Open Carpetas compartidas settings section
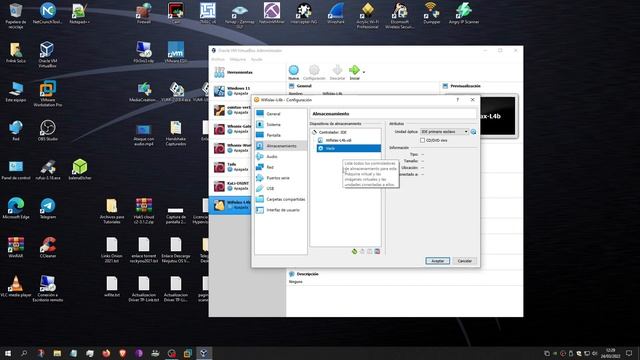 point(281,199)
